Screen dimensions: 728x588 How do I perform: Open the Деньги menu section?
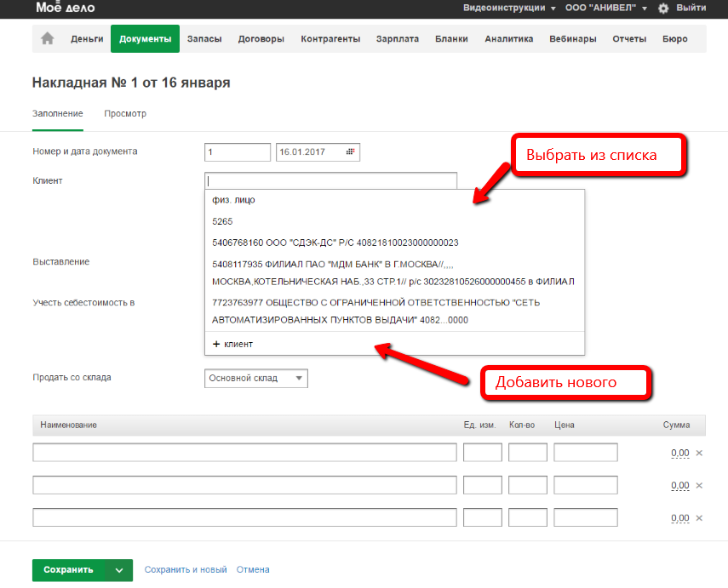tap(87, 39)
